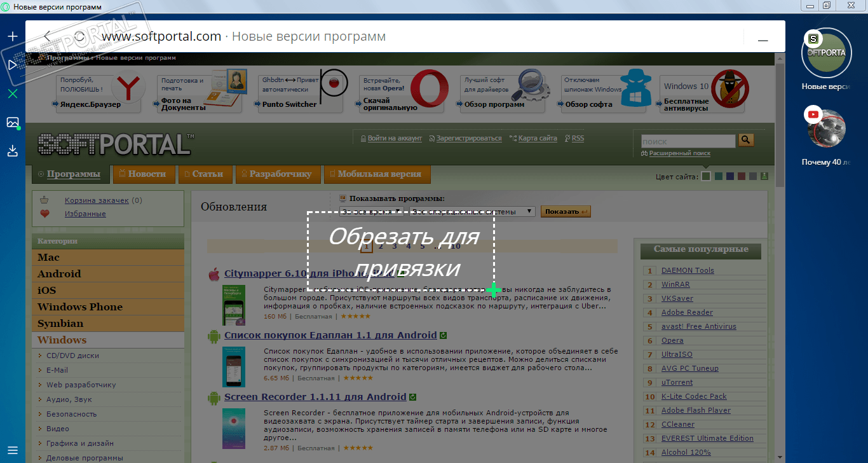The height and width of the screenshot is (463, 868).
Task: Open the Избранные link
Action: coord(85,214)
